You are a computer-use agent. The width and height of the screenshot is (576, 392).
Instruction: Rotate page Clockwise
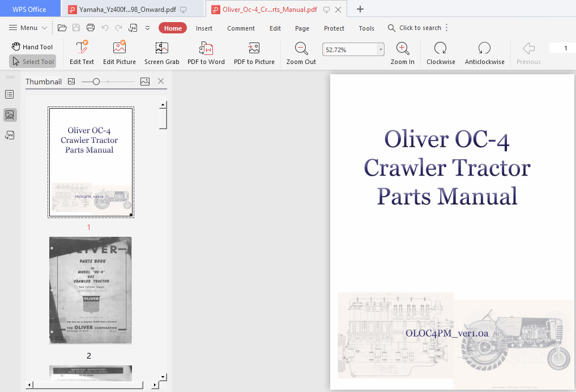click(x=441, y=53)
